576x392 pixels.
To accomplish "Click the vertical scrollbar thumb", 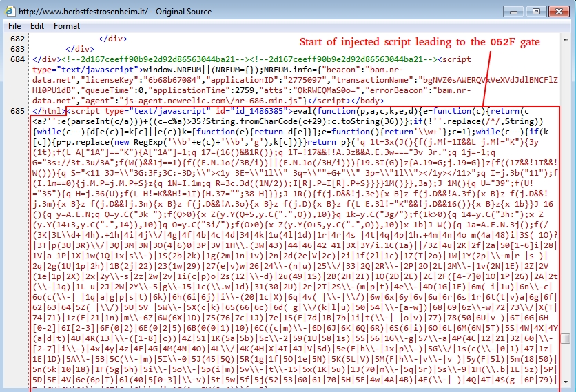I will (566, 338).
